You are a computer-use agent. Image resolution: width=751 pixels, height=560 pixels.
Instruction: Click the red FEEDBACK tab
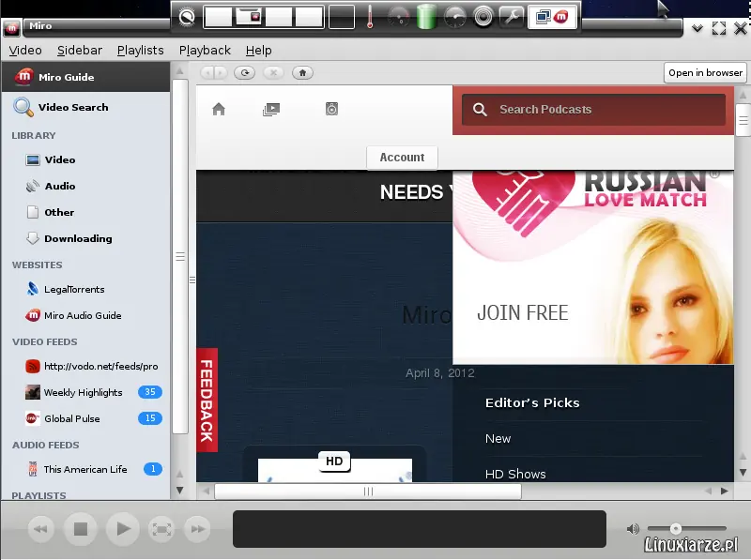[207, 401]
